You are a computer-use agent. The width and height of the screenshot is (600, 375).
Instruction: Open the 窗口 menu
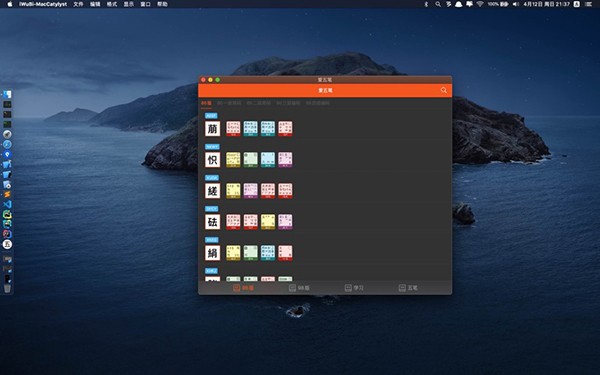145,4
